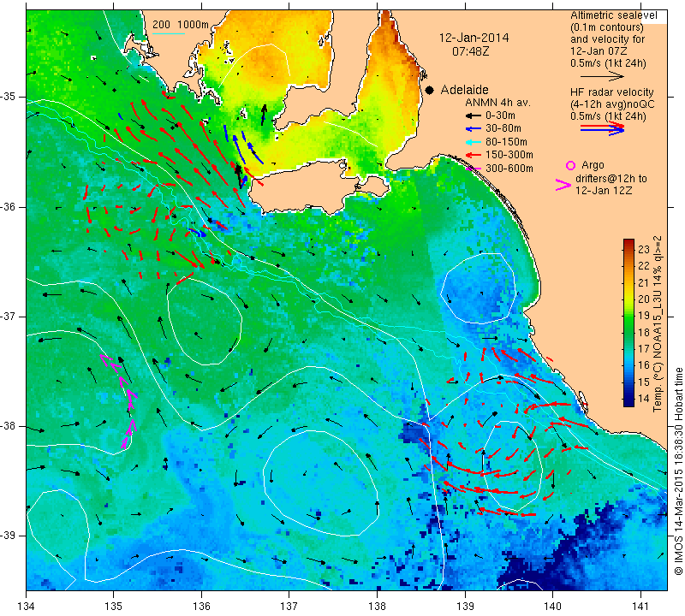
Task: Click the Adelaide label
Action: point(464,90)
